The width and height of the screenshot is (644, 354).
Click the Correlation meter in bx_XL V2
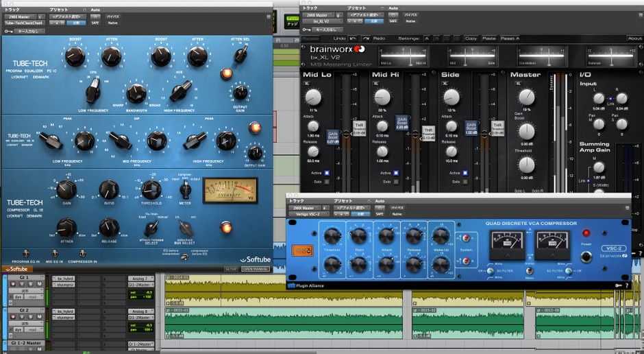[542, 56]
